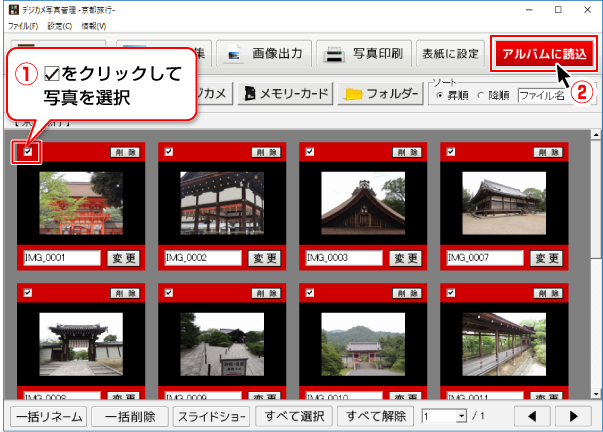Click the 一括リネーム button
The width and height of the screenshot is (603, 432).
tap(48, 417)
